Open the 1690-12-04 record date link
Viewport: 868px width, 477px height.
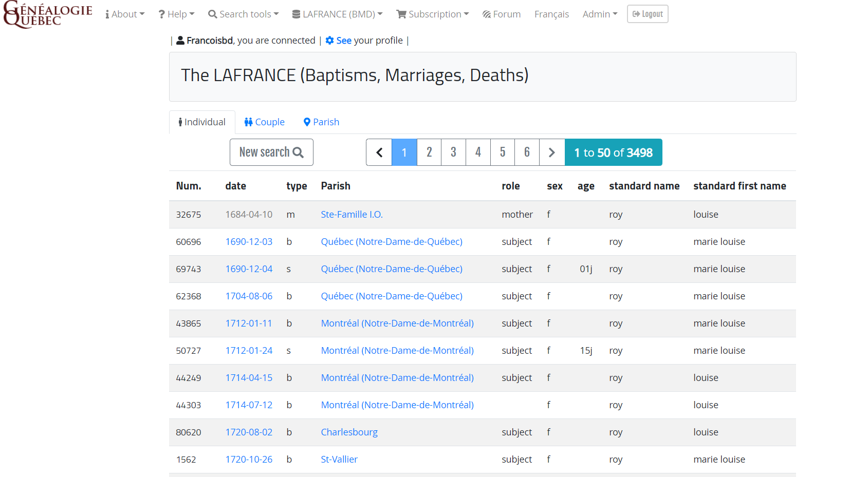point(249,269)
